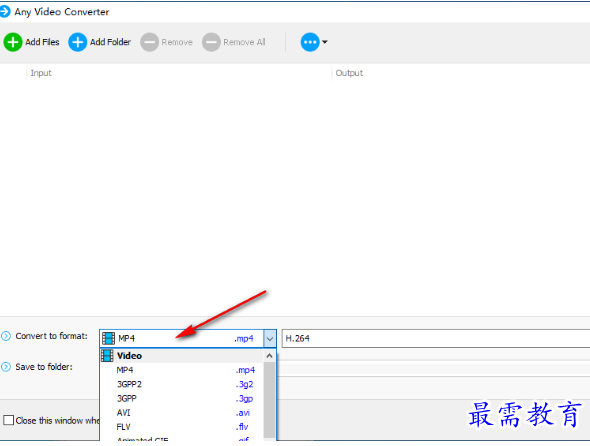
Task: Click the grey Remove minus icon
Action: pos(149,42)
